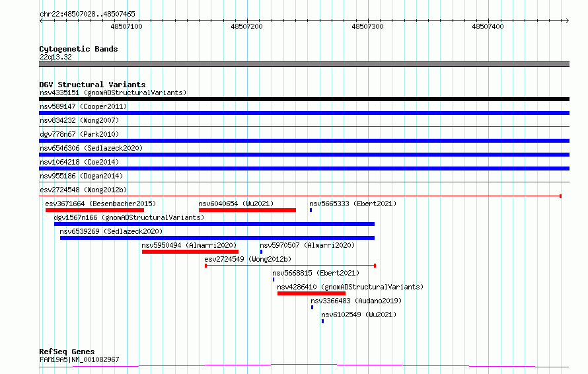
Task: Click the chr22:48507028..48507465 position label
Action: (x=87, y=15)
